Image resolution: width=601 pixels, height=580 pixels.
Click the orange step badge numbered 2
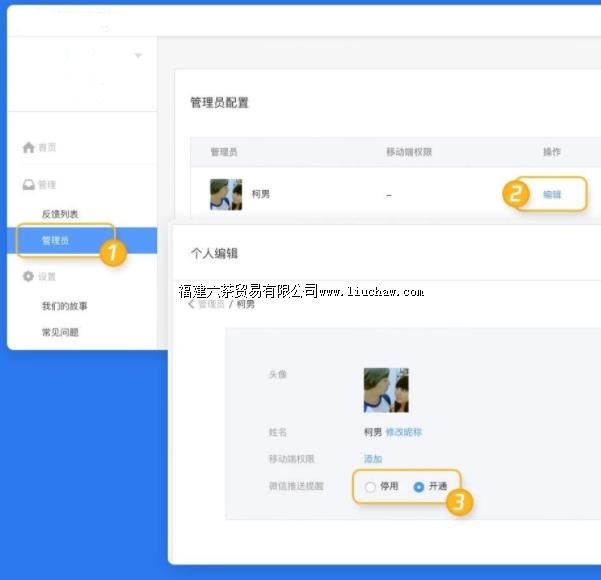tap(516, 195)
